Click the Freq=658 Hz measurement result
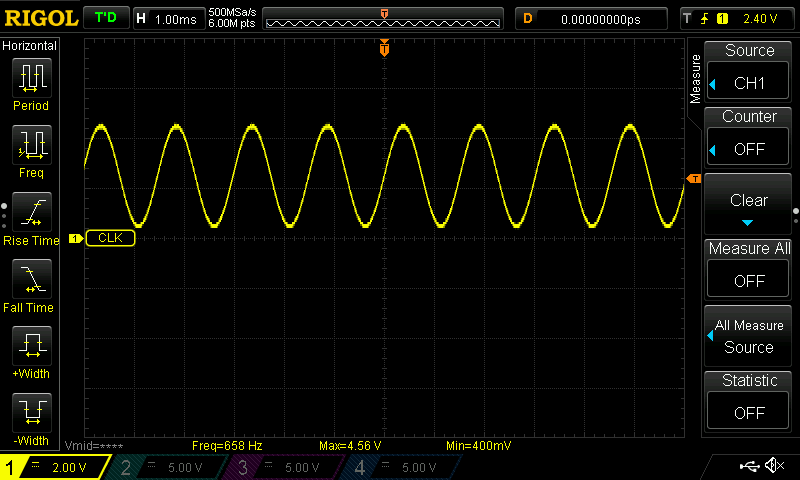Viewport: 800px width, 480px height. coord(227,446)
